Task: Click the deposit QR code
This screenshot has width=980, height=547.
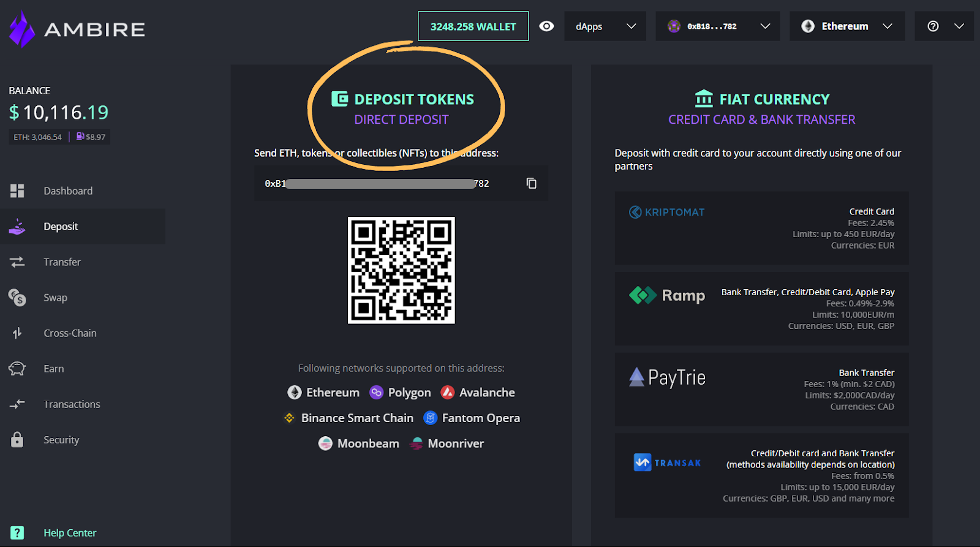Action: pos(401,270)
